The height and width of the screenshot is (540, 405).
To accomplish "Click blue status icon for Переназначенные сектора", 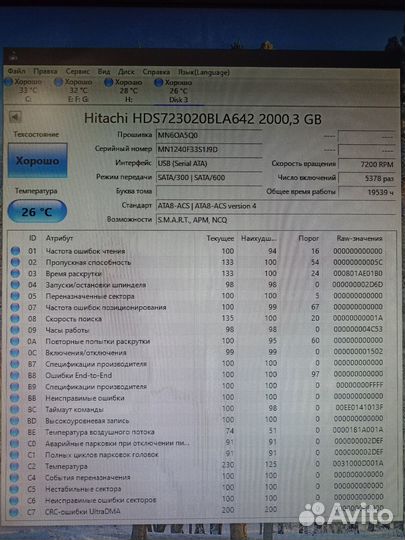I will (15, 296).
